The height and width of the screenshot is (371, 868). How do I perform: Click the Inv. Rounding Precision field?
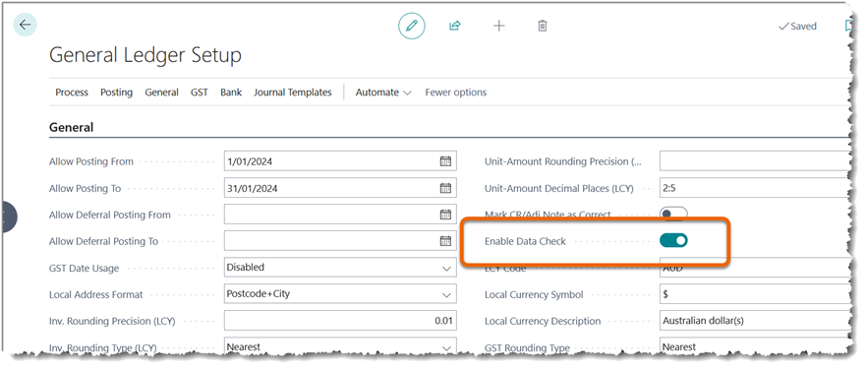340,321
